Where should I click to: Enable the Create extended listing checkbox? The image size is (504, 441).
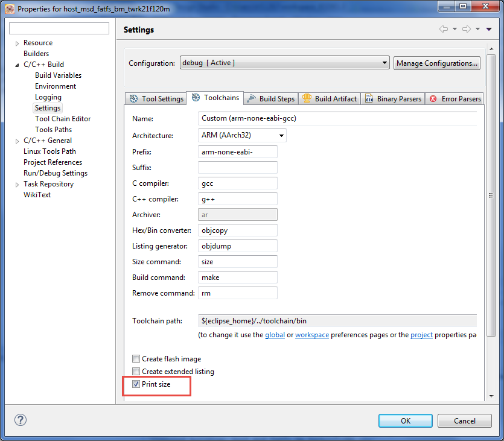coord(136,371)
